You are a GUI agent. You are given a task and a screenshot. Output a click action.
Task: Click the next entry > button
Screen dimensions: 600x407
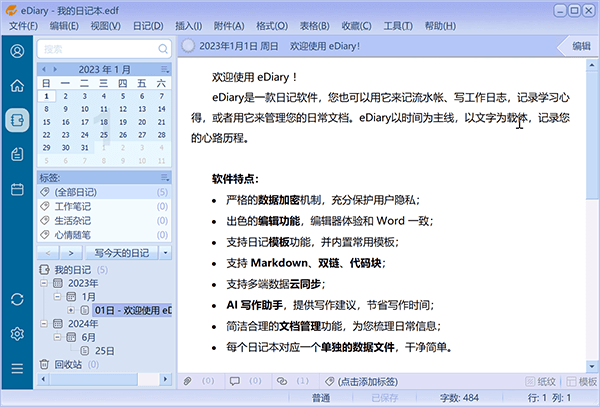[71, 253]
